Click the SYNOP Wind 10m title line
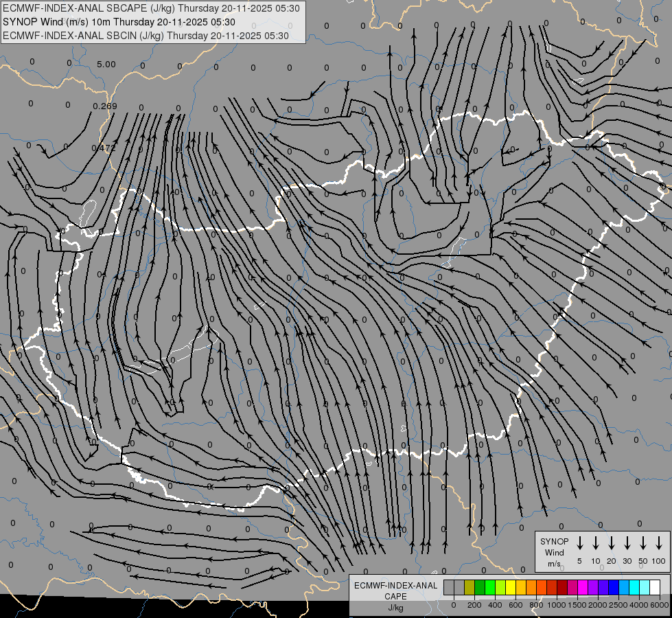 (119, 22)
